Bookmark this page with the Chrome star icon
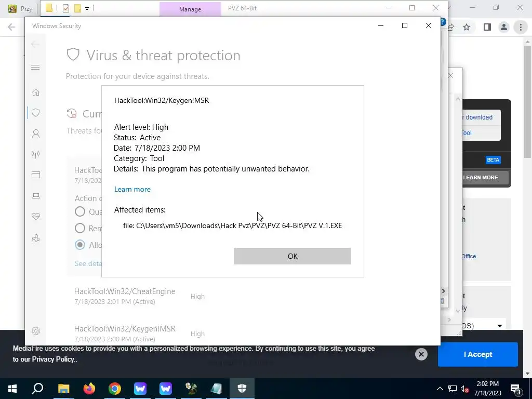 pyautogui.click(x=467, y=27)
